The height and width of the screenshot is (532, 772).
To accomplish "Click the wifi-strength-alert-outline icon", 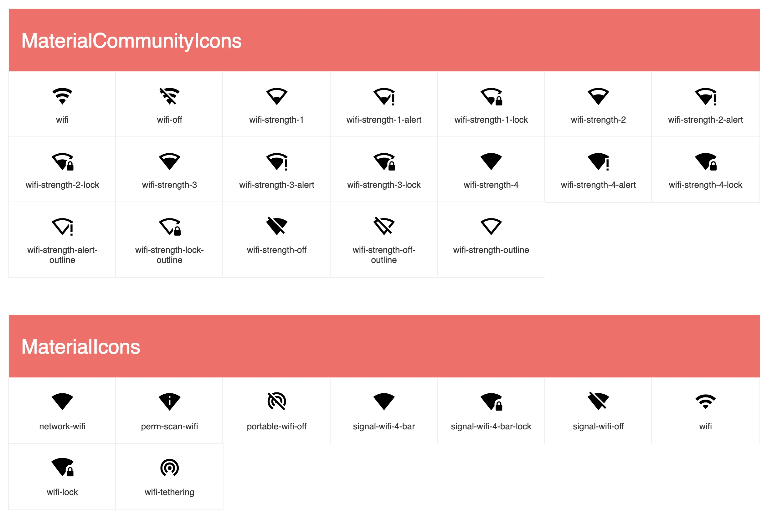I will pyautogui.click(x=62, y=227).
